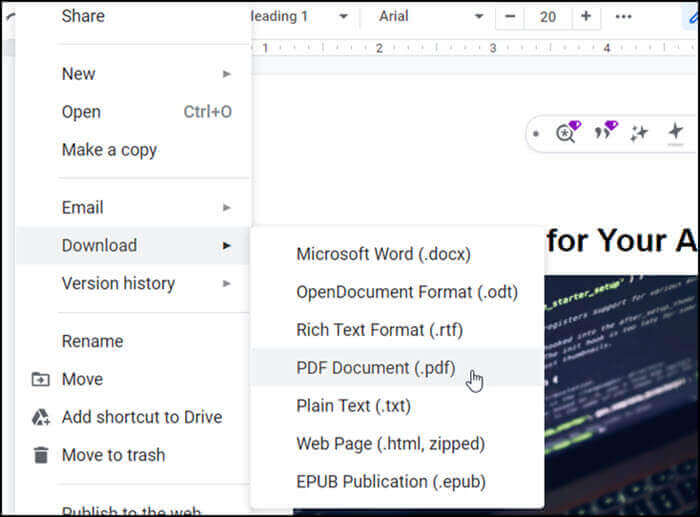Select Move to trash
The width and height of the screenshot is (700, 517).
132,455
